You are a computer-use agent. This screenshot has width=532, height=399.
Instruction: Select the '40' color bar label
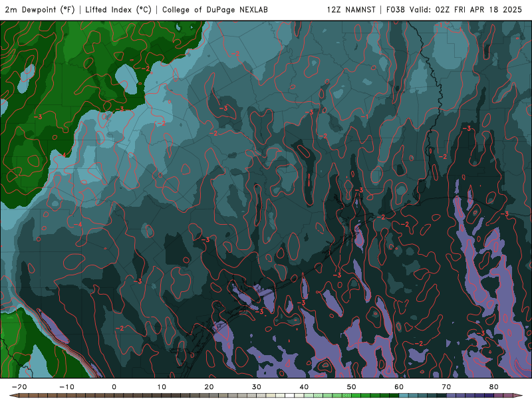point(304,387)
